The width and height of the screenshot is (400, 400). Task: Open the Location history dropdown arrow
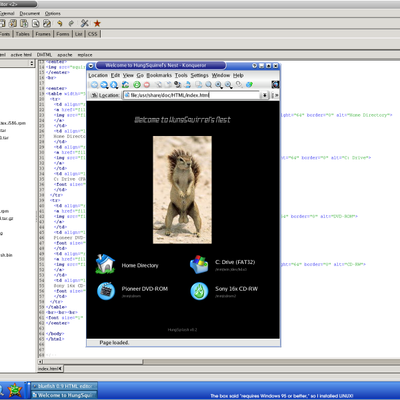click(x=264, y=95)
